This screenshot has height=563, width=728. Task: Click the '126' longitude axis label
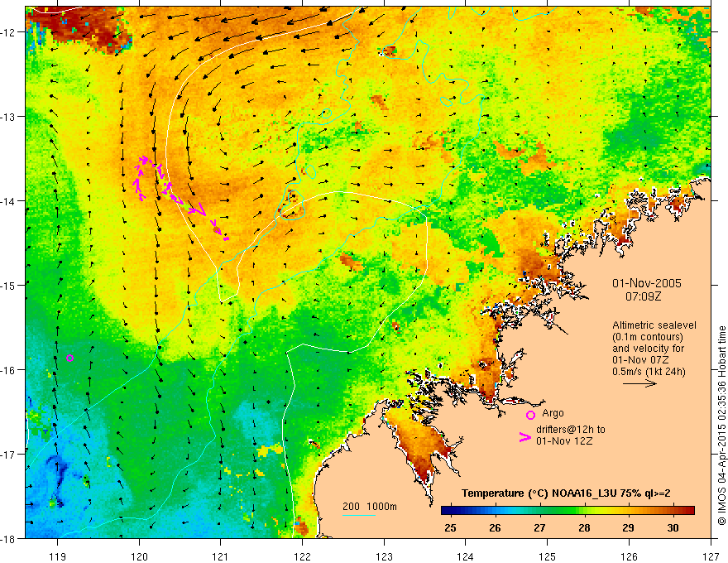(x=629, y=556)
